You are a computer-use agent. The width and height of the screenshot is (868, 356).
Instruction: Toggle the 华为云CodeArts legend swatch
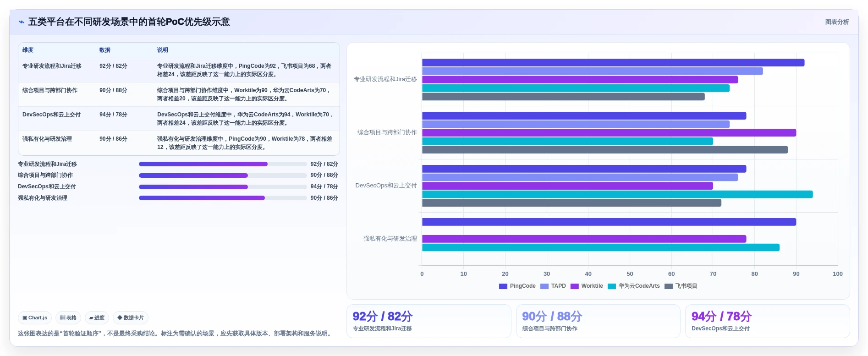612,286
